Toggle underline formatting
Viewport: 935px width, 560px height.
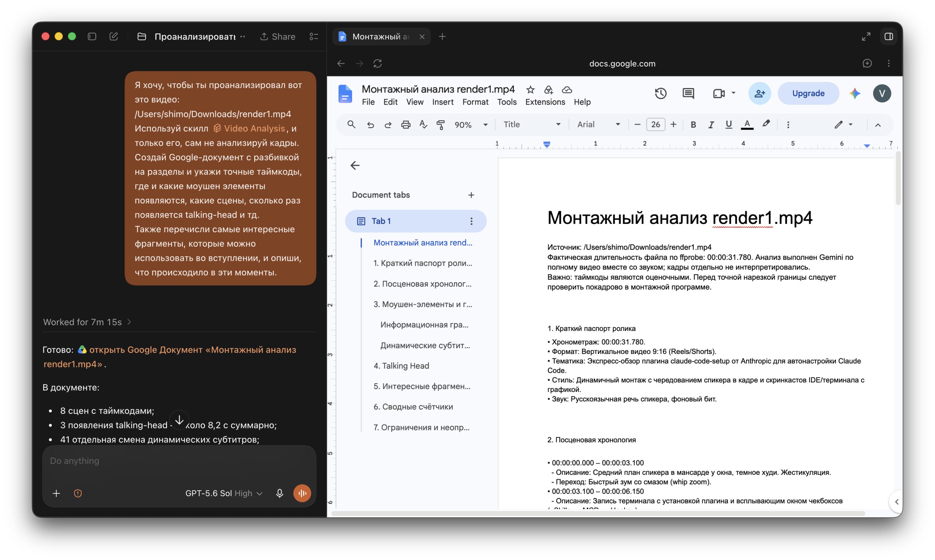(x=728, y=125)
